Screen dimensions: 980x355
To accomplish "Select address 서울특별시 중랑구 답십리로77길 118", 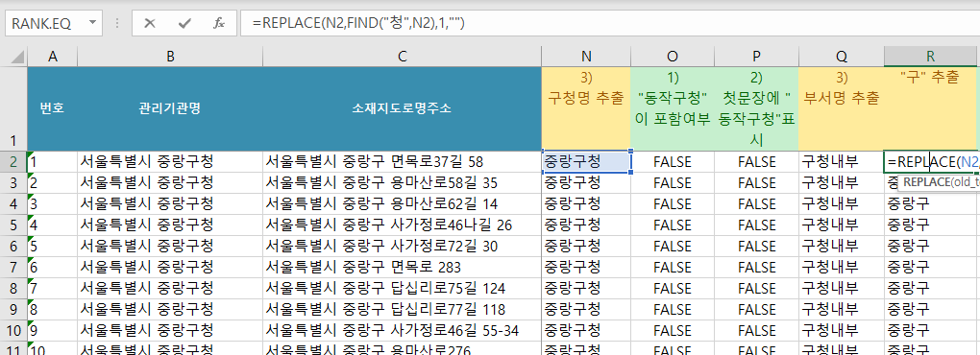I will click(402, 310).
